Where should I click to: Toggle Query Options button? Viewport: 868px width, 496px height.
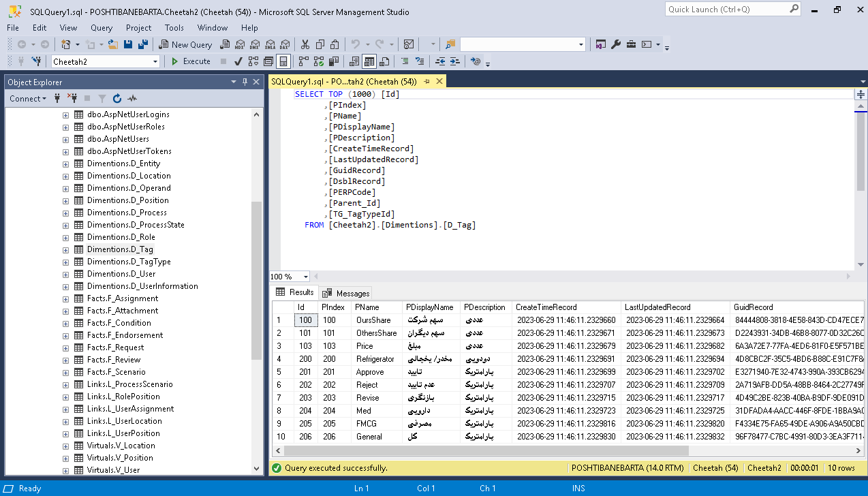click(x=268, y=61)
